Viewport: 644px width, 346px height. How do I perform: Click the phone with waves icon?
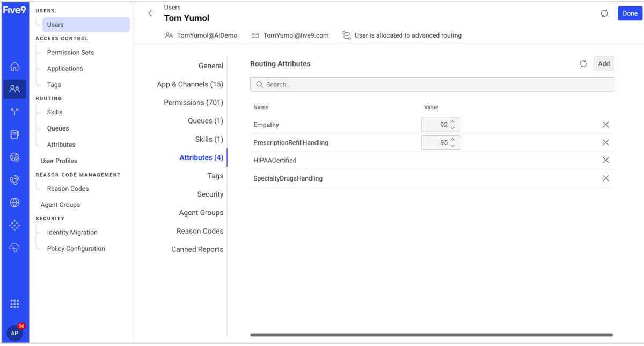point(14,180)
